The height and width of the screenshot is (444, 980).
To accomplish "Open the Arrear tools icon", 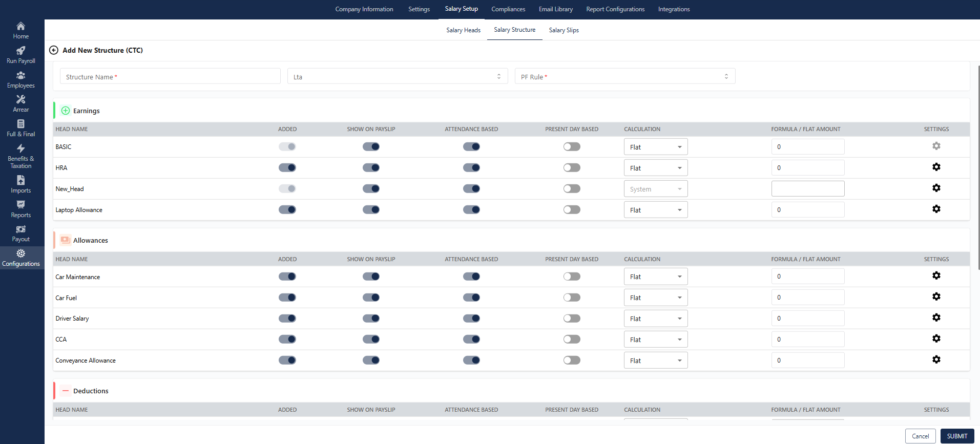I will (x=20, y=99).
